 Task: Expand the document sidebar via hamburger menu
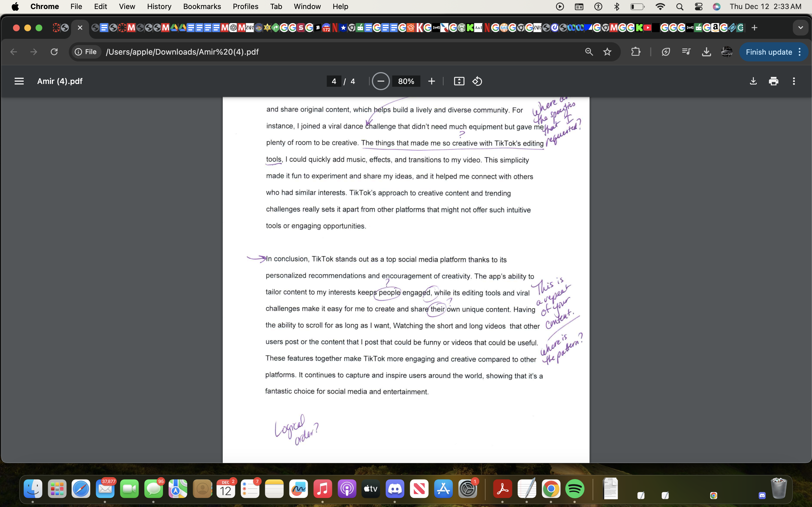tap(19, 81)
